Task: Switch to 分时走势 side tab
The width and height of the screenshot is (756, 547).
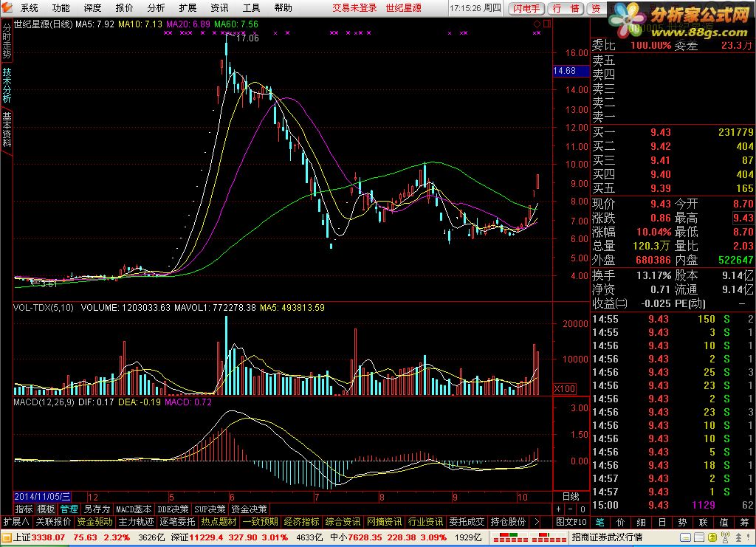Action: pos(7,41)
